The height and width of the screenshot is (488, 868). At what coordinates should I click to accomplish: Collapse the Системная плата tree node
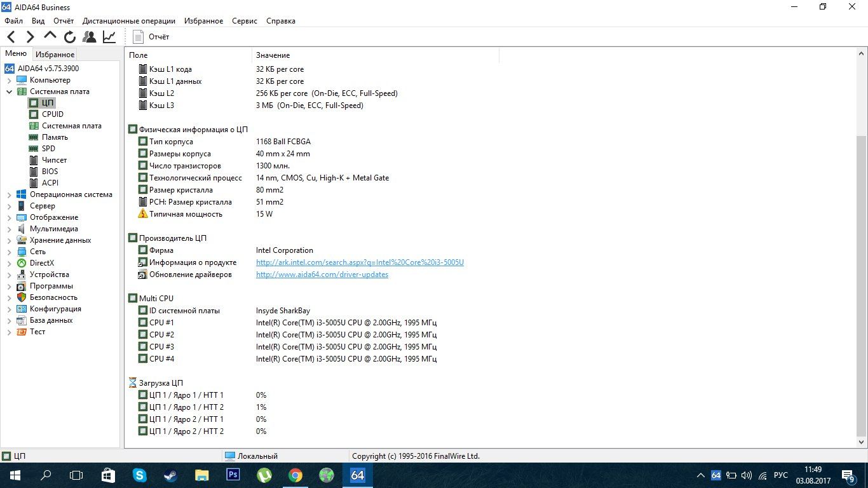coord(9,91)
